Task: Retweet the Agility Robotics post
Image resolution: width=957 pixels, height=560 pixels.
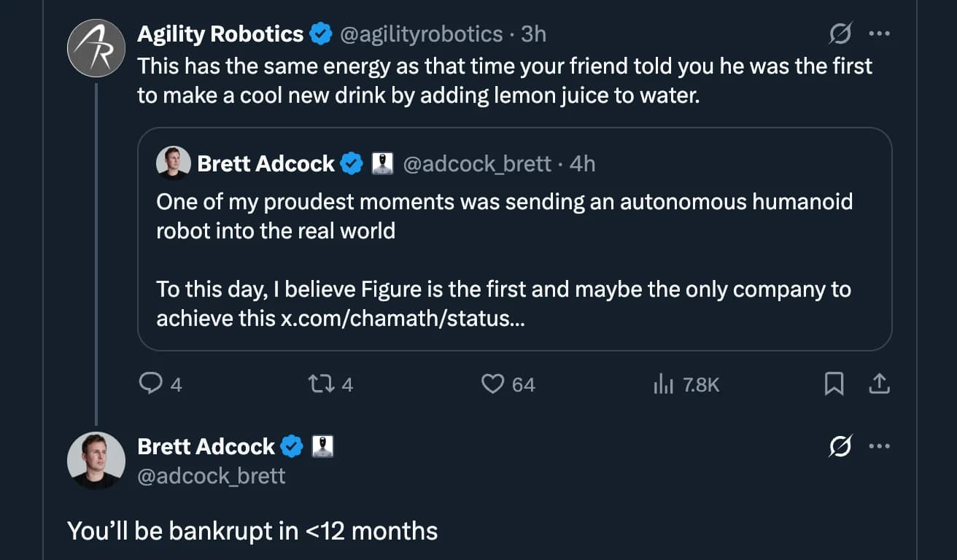Action: [321, 384]
